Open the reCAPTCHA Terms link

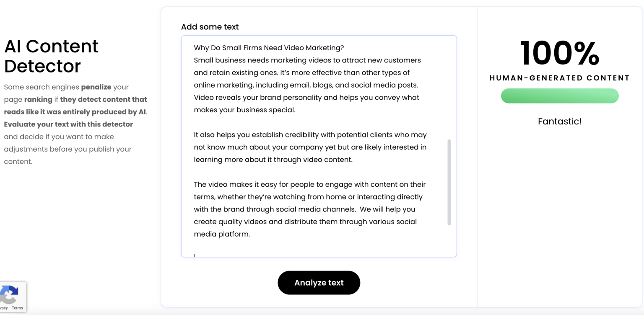(x=18, y=308)
